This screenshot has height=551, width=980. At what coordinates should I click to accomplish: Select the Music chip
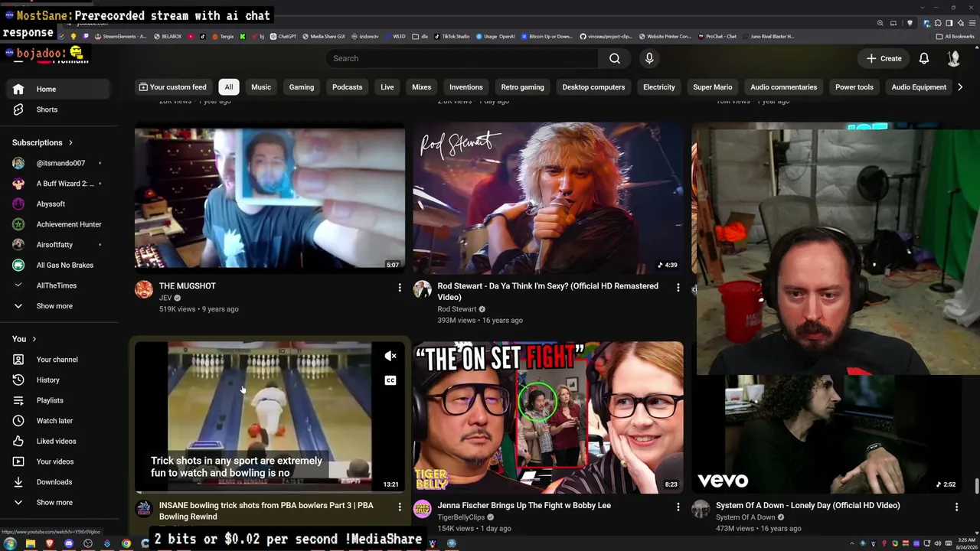tap(261, 87)
